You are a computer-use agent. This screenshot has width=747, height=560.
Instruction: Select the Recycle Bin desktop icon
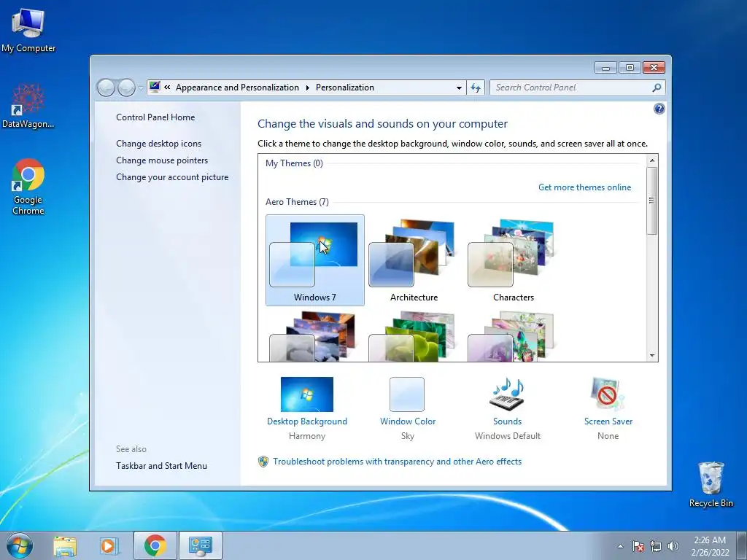tap(711, 484)
